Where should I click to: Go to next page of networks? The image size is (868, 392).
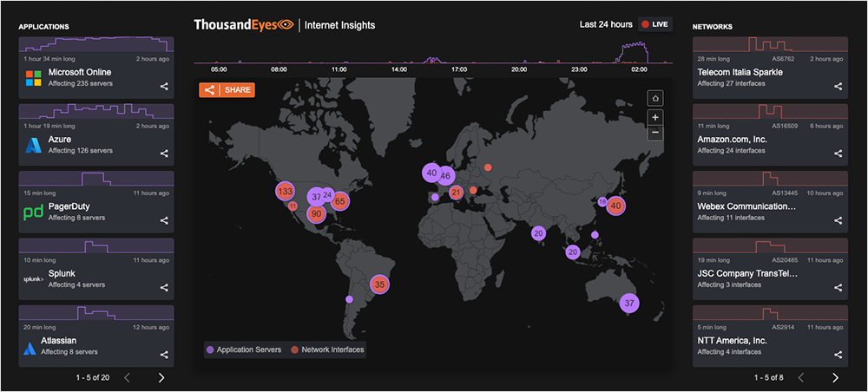click(835, 377)
